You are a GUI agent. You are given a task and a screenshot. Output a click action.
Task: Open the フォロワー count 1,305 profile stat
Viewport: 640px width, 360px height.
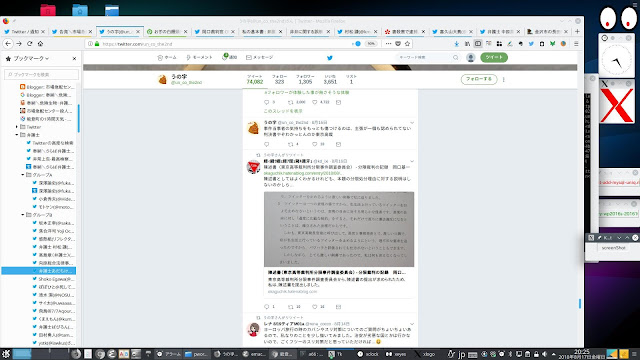pyautogui.click(x=305, y=79)
